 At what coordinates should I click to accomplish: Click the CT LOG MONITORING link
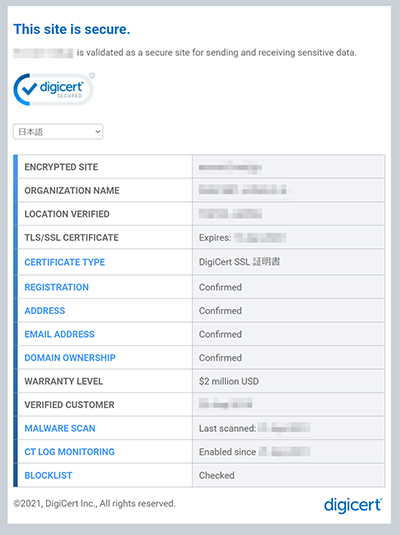click(69, 452)
